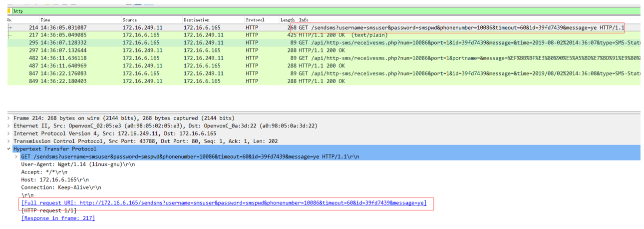This screenshot has height=229, width=644.
Task: Select Internet Protocol Version 4 line
Action: [115, 133]
